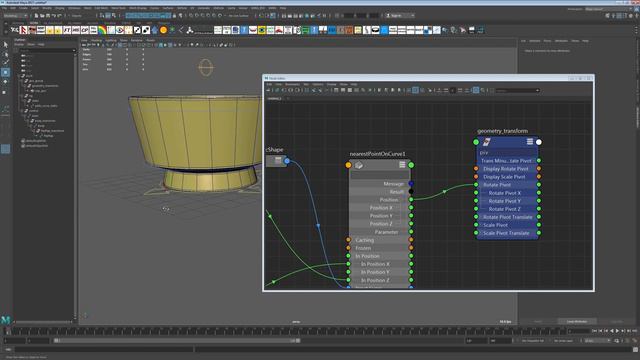Switch to the Untitled_1 Node Editor tab
This screenshot has height=360, width=640.
point(275,98)
